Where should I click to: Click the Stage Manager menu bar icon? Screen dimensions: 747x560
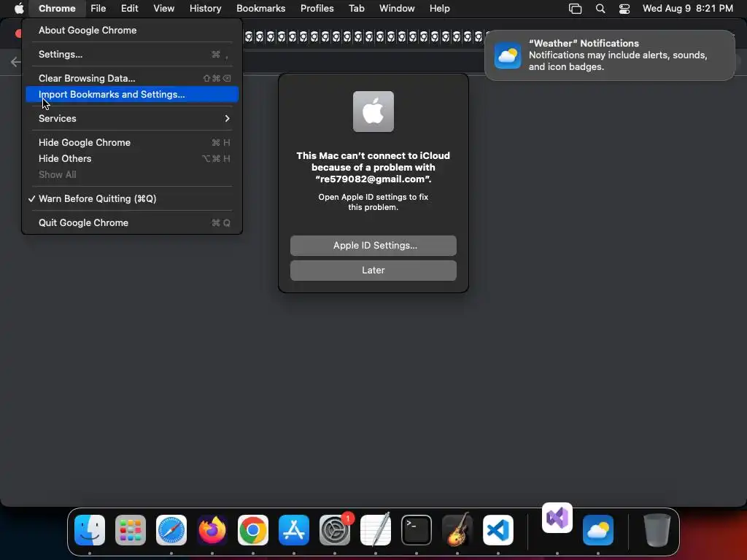click(x=576, y=9)
